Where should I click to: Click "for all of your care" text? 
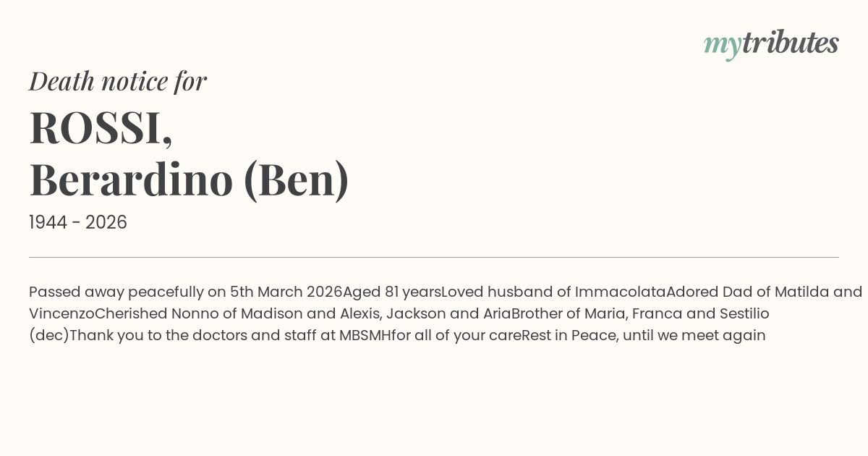pyautogui.click(x=456, y=335)
